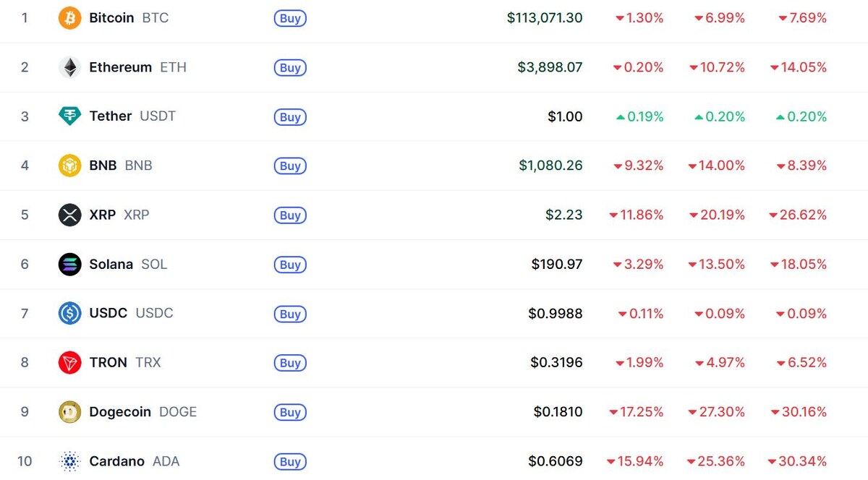Viewport: 868px width, 480px height.
Task: Click the Solana logo icon
Action: (69, 264)
